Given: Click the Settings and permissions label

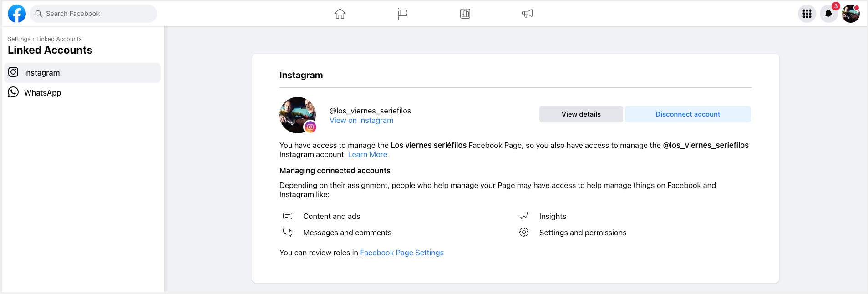Looking at the screenshot, I should pos(583,233).
